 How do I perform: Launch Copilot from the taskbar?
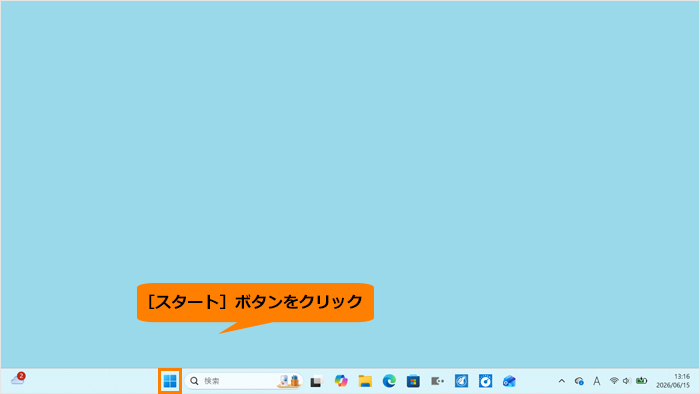coord(341,381)
